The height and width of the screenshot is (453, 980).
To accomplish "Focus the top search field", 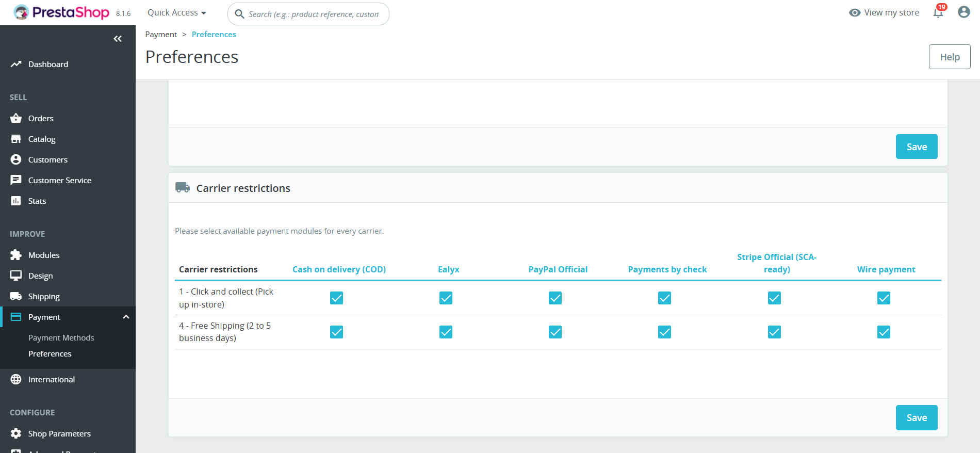I will [314, 14].
